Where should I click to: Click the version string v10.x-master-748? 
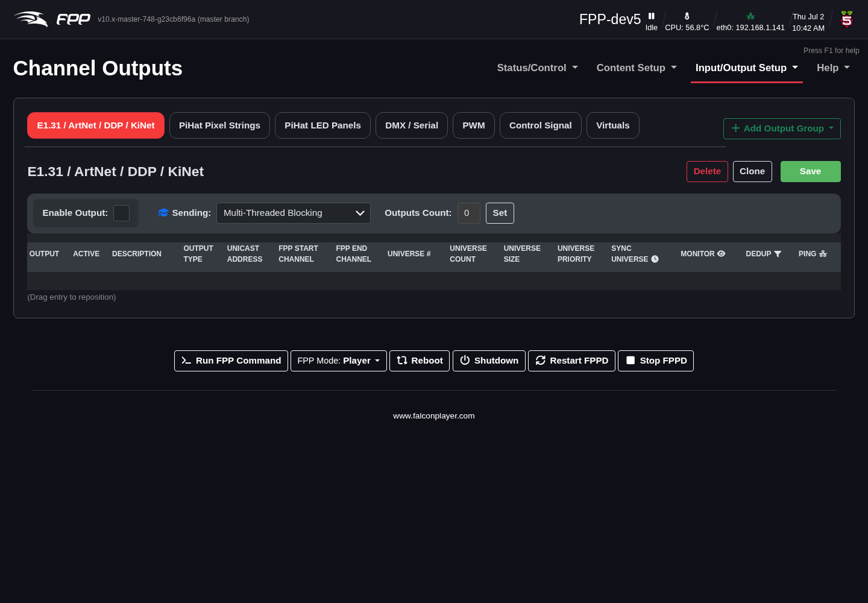(x=174, y=19)
